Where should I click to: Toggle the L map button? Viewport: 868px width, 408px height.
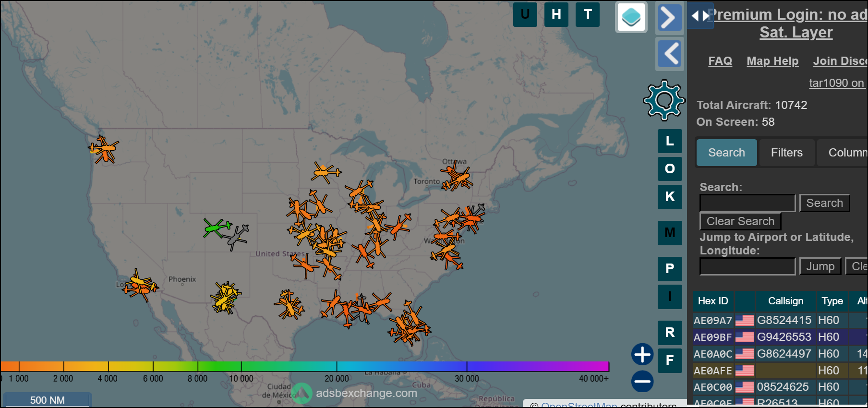[670, 141]
